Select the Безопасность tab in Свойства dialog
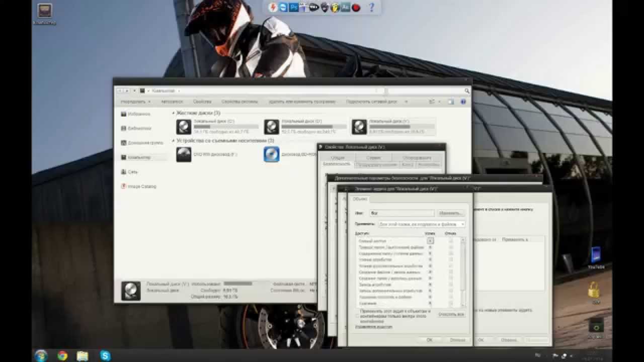 336,164
